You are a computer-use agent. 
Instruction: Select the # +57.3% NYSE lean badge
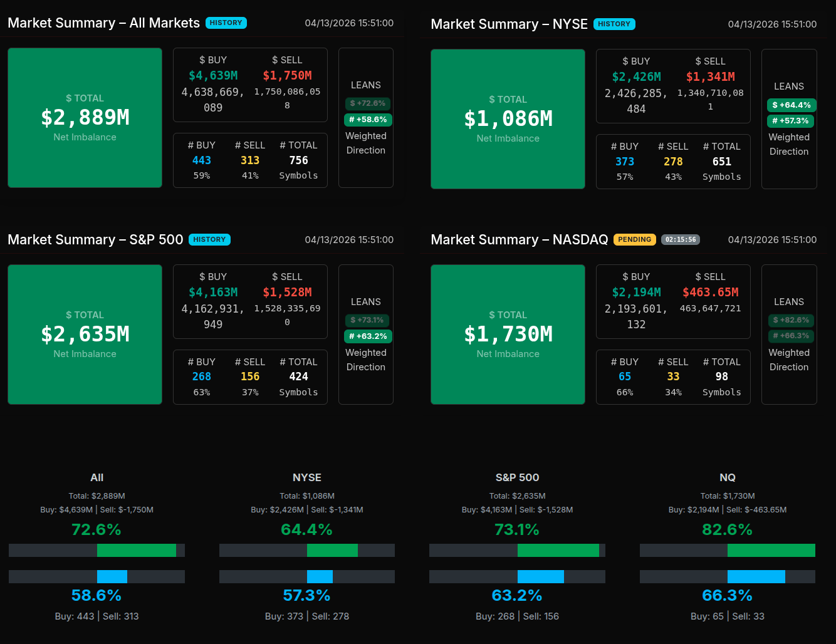coord(790,121)
